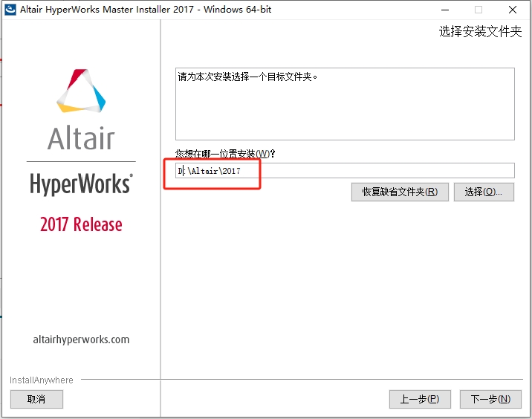
Task: Click the altairhyperworks.com website text
Action: click(x=81, y=340)
